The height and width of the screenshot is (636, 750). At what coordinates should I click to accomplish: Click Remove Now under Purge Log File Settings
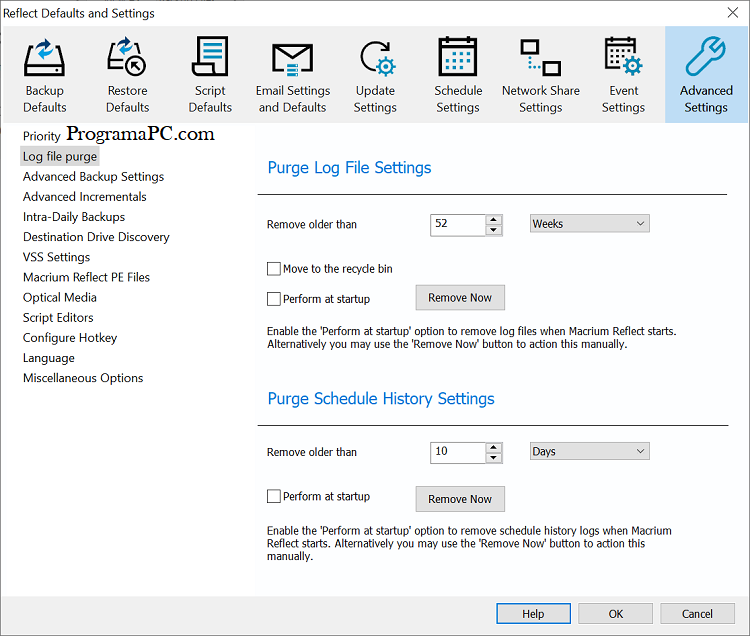pyautogui.click(x=460, y=297)
